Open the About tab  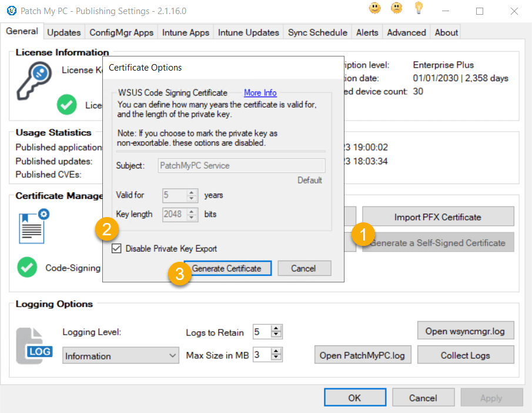[x=446, y=32]
